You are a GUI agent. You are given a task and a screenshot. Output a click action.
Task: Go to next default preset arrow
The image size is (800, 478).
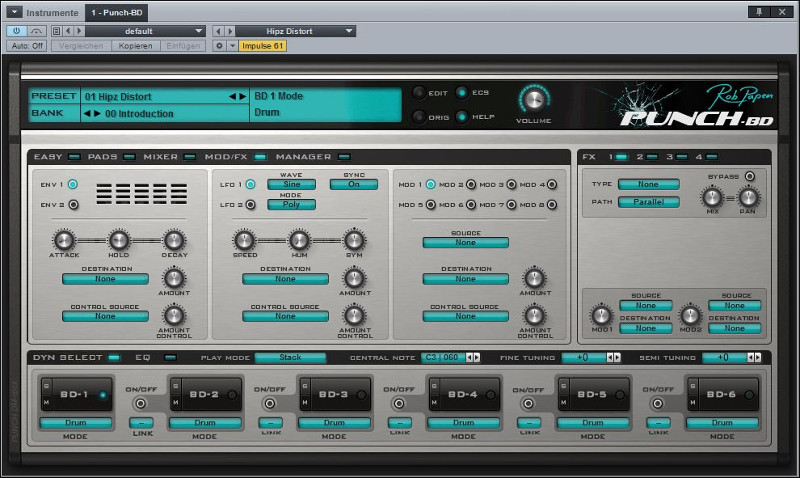tap(79, 31)
